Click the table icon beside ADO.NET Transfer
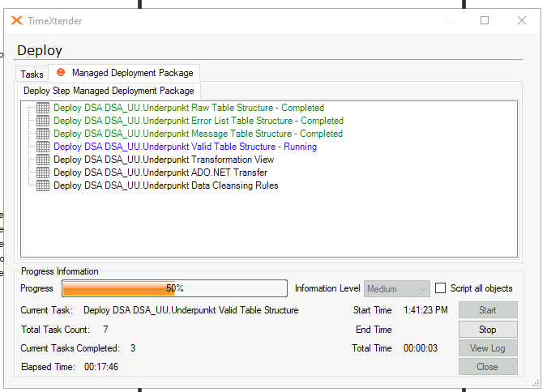Image resolution: width=547 pixels, height=392 pixels. [43, 173]
